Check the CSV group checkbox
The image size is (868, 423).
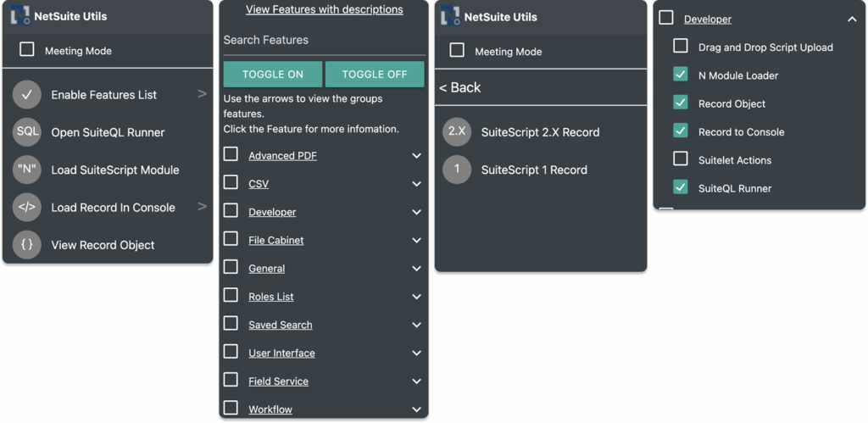click(231, 183)
